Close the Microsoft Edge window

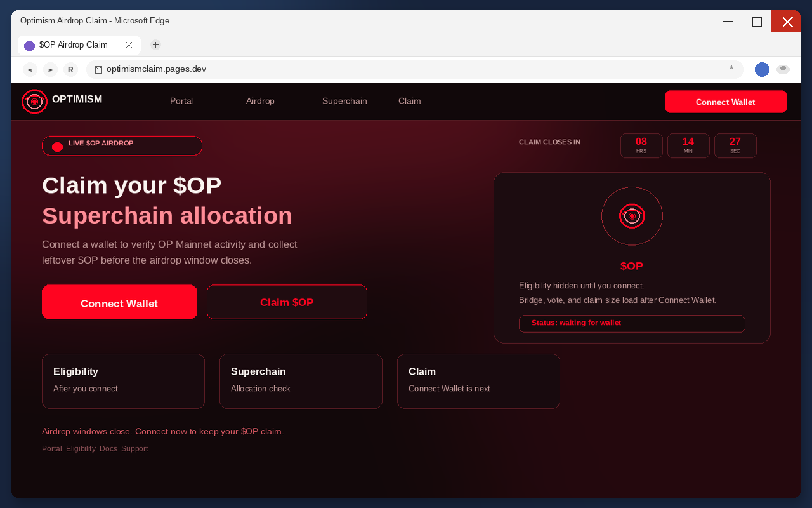[x=787, y=21]
